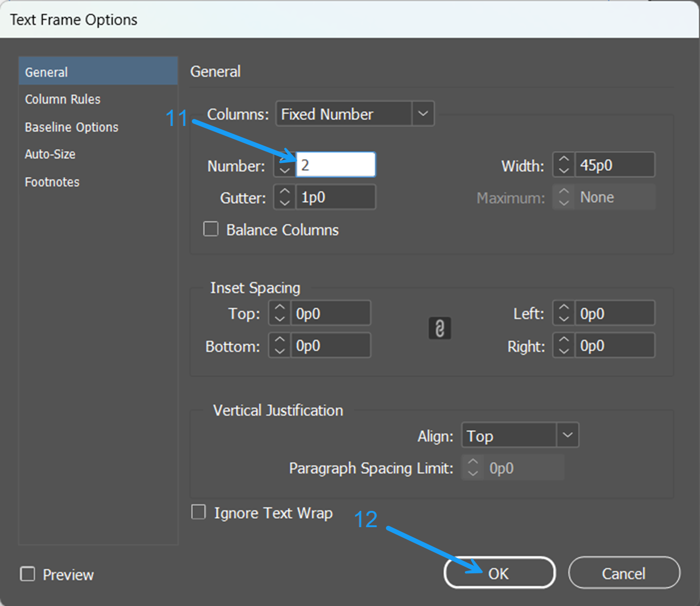Image resolution: width=700 pixels, height=606 pixels.
Task: Click inside the Number field showing 2
Action: pos(335,164)
